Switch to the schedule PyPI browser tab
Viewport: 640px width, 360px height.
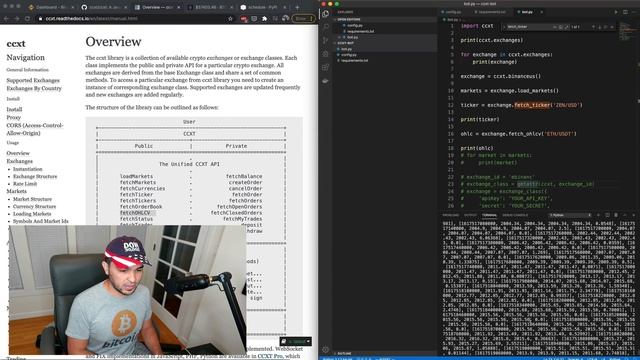(x=263, y=7)
